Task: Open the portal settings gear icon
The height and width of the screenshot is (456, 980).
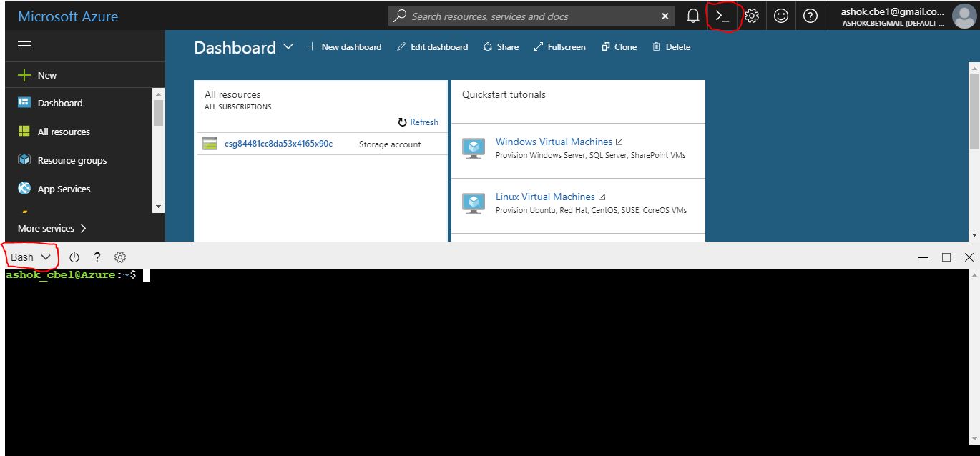Action: 752,15
